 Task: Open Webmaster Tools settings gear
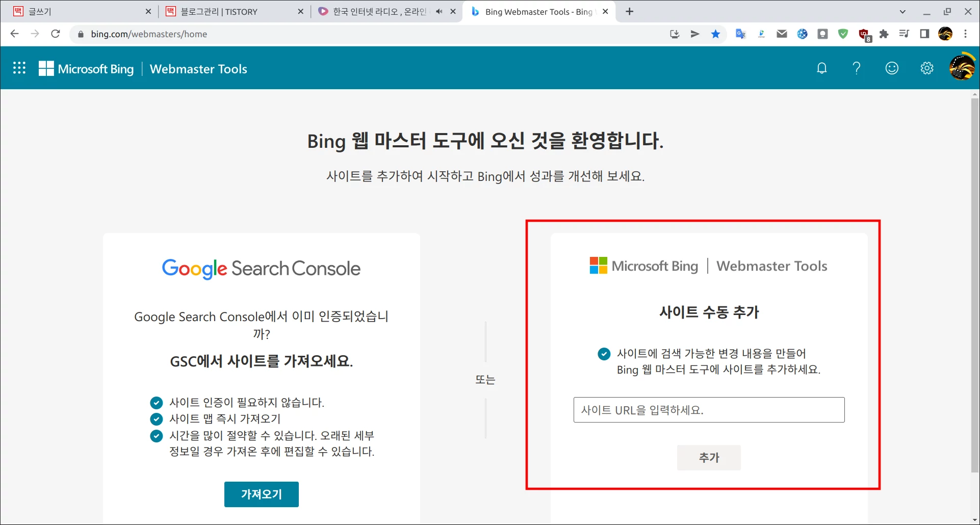tap(926, 68)
